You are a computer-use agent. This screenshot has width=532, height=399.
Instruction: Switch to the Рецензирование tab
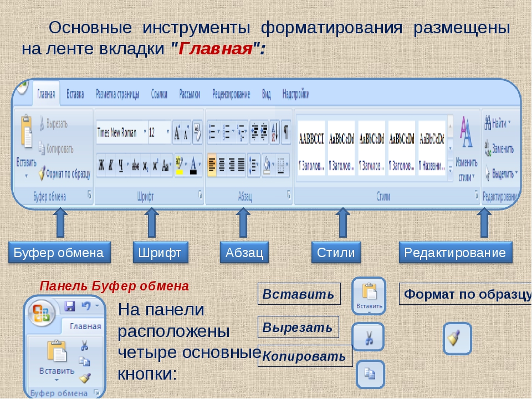click(x=231, y=94)
